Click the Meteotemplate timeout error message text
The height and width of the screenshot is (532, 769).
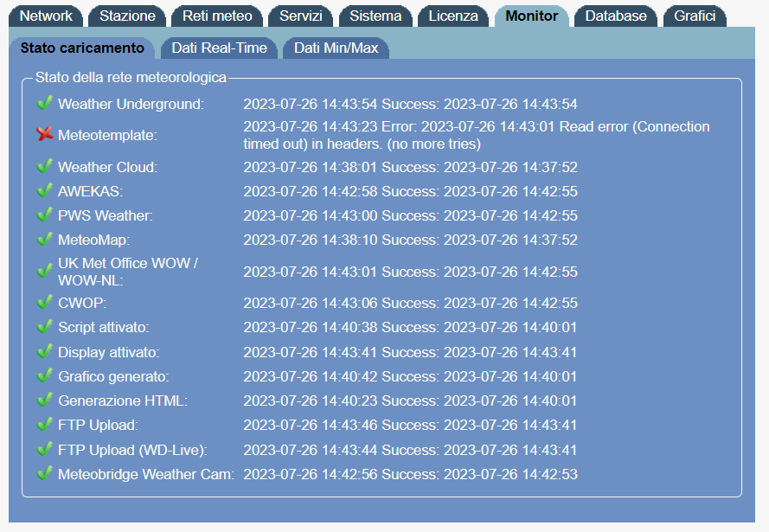pyautogui.click(x=474, y=135)
